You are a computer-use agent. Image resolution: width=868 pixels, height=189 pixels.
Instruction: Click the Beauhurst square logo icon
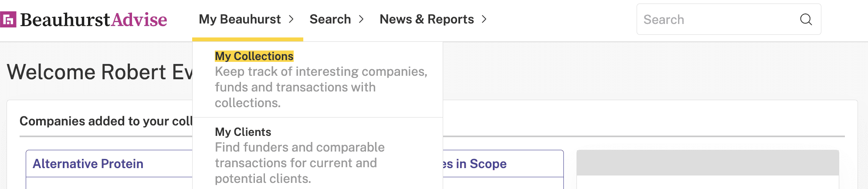point(8,20)
